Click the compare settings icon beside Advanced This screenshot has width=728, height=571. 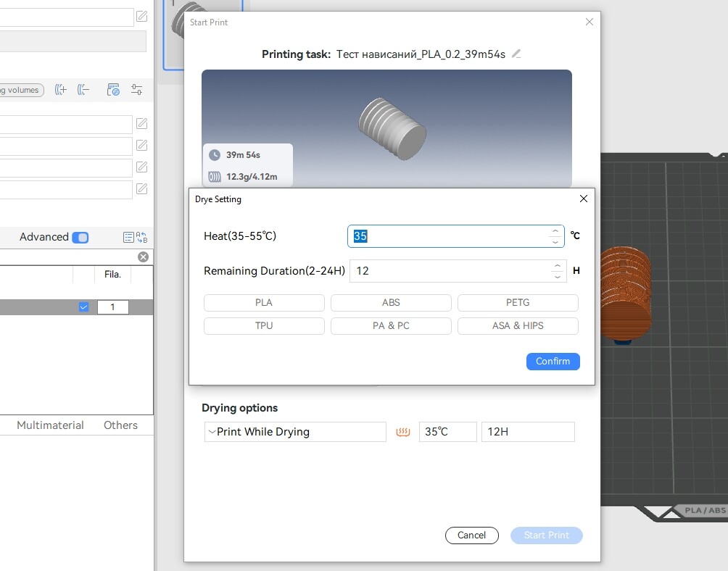tap(142, 237)
